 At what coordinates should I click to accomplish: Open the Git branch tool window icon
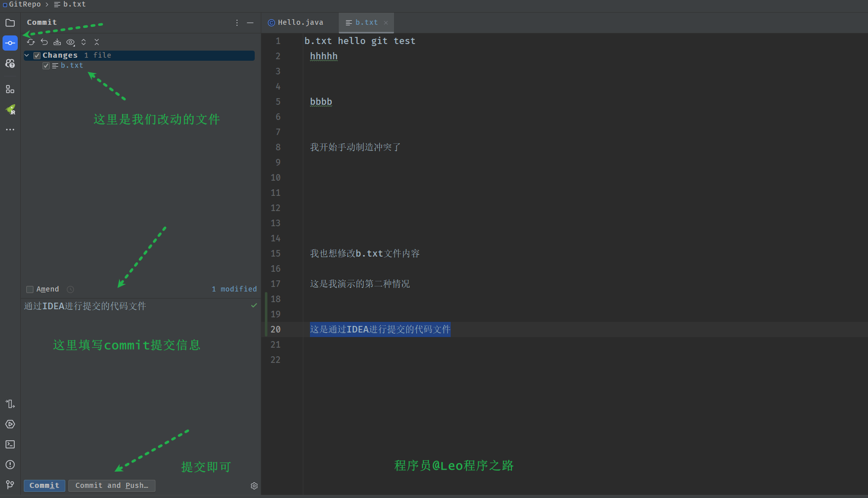(x=10, y=485)
